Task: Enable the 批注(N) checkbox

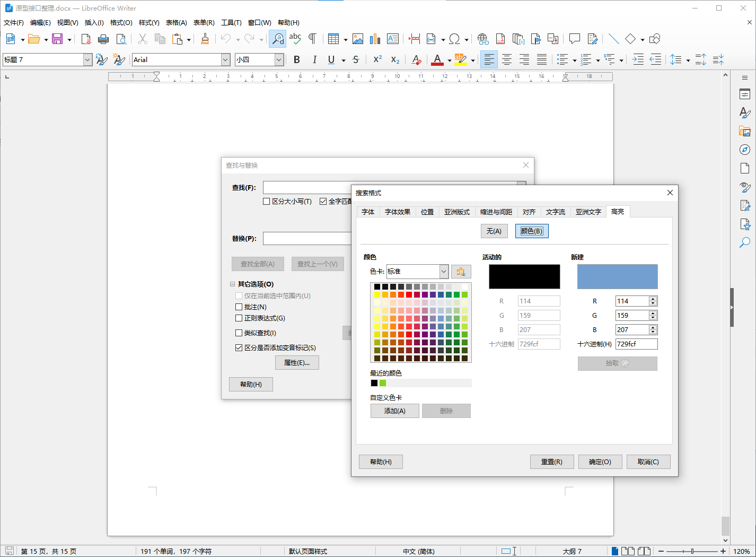Action: [239, 307]
